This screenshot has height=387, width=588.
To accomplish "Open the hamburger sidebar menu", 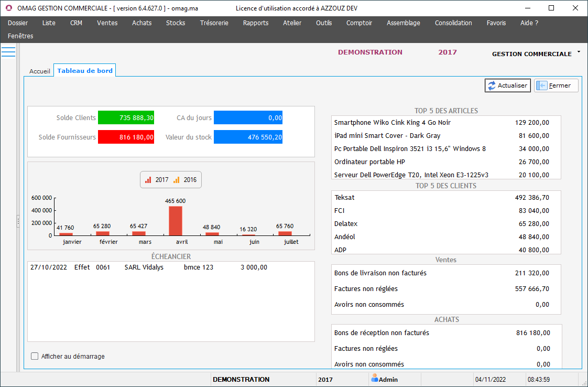I will (8, 51).
